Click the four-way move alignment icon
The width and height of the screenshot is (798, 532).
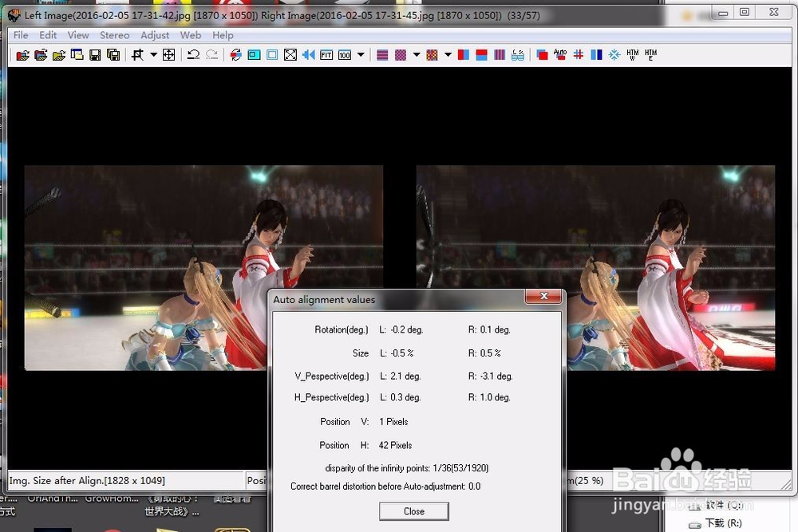tap(168, 55)
